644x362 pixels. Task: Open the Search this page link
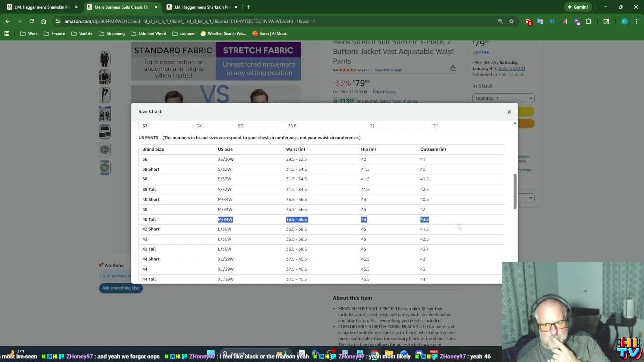388,70
